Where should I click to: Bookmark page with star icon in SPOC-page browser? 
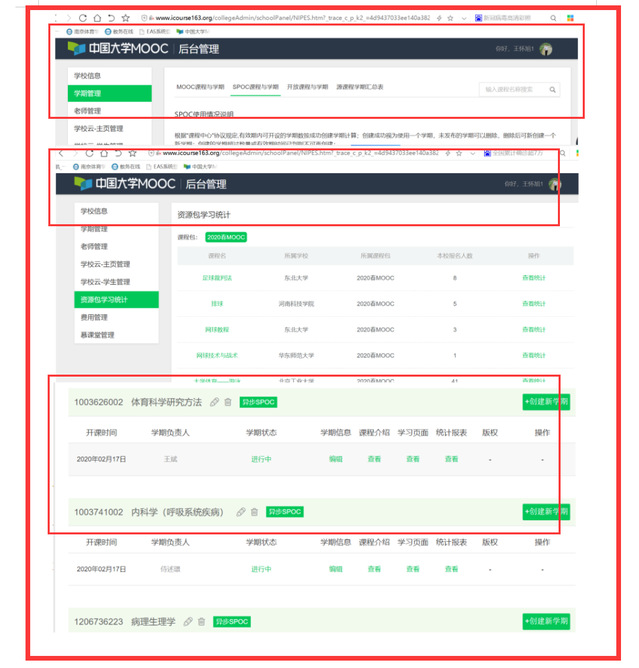(x=125, y=18)
